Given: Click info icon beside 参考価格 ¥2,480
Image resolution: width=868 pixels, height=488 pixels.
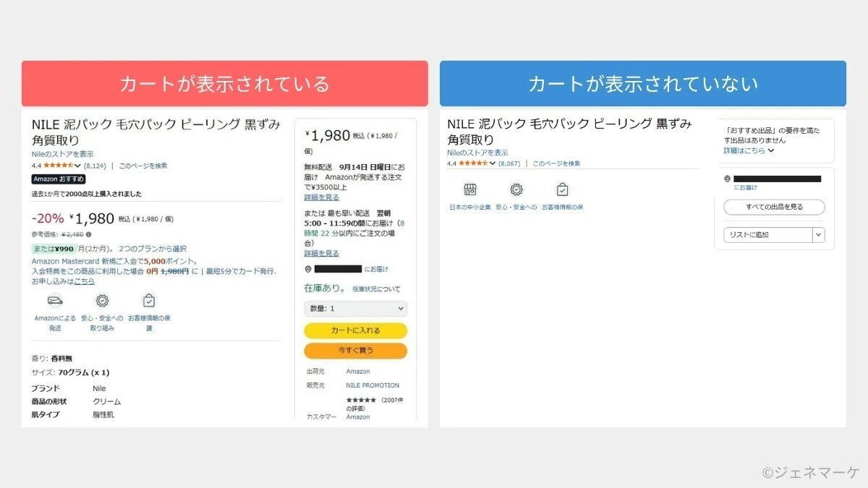Looking at the screenshot, I should tap(89, 234).
